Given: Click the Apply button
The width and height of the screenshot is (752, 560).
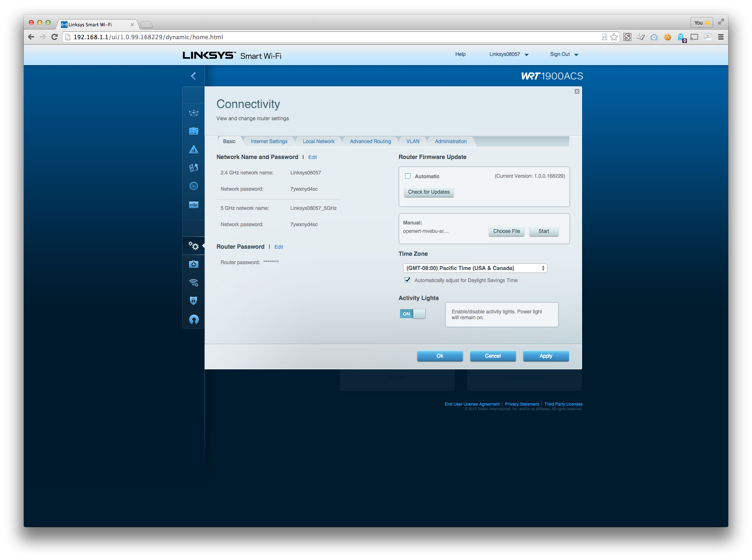Looking at the screenshot, I should click(546, 356).
